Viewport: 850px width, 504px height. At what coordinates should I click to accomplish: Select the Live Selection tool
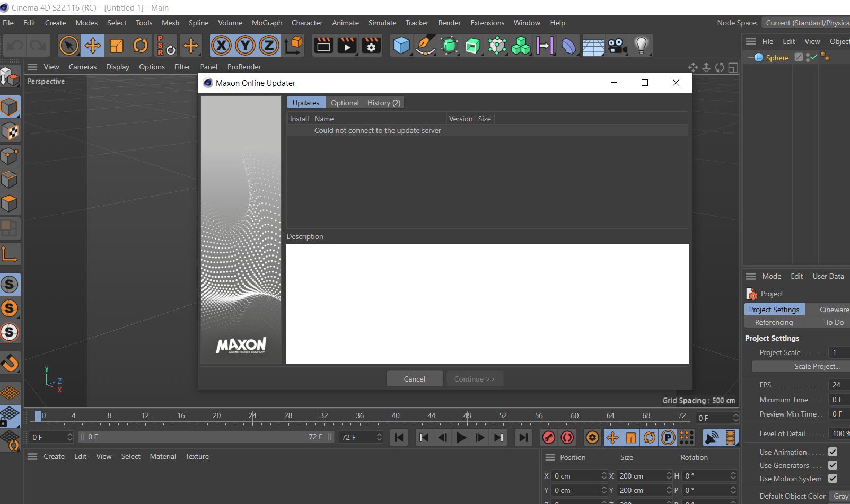point(68,46)
